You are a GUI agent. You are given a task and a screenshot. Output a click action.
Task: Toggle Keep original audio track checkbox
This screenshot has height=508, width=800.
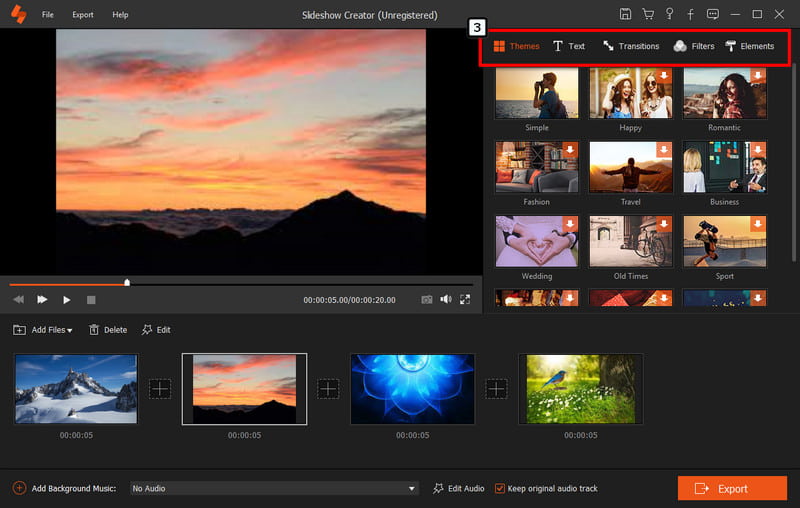[499, 489]
